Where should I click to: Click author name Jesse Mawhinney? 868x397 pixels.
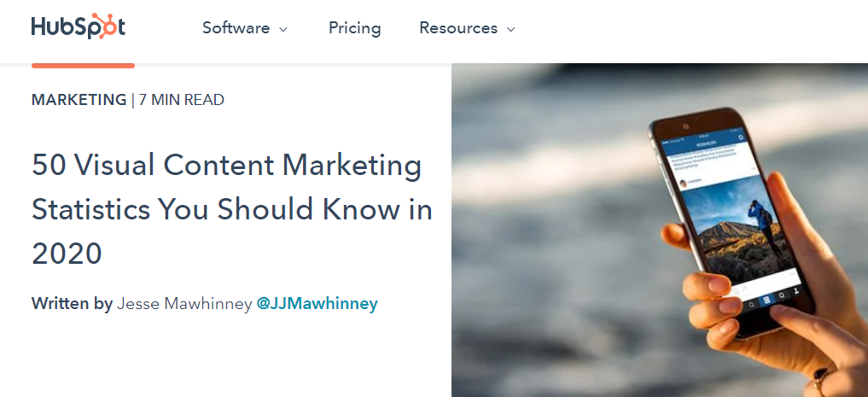pyautogui.click(x=184, y=303)
